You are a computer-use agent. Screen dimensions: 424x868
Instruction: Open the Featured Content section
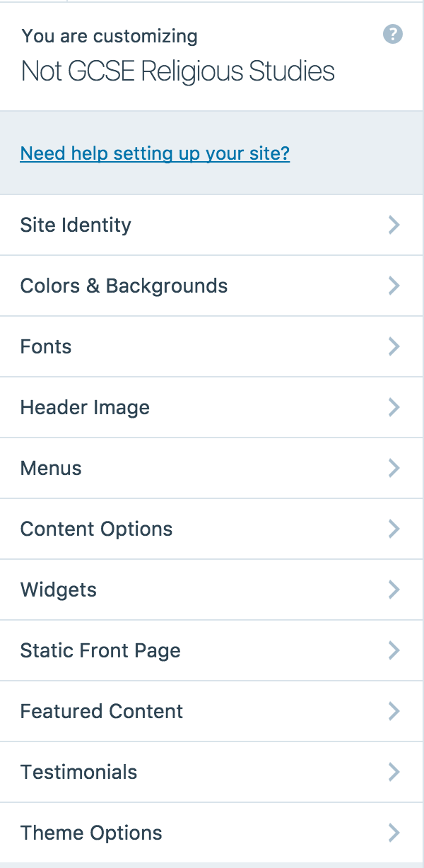point(102,712)
